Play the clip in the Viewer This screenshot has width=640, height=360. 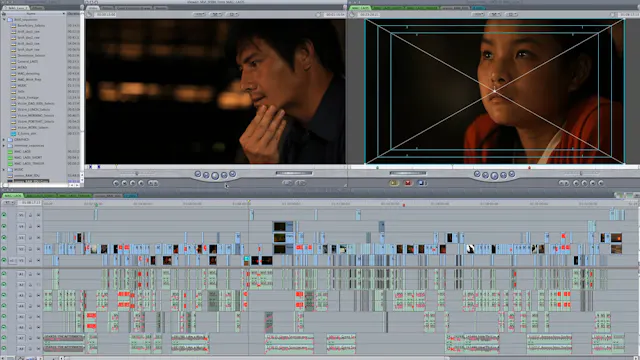pos(215,176)
